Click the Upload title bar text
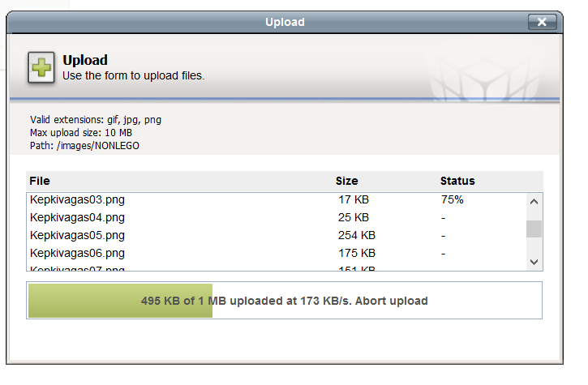588x385 pixels. (285, 22)
